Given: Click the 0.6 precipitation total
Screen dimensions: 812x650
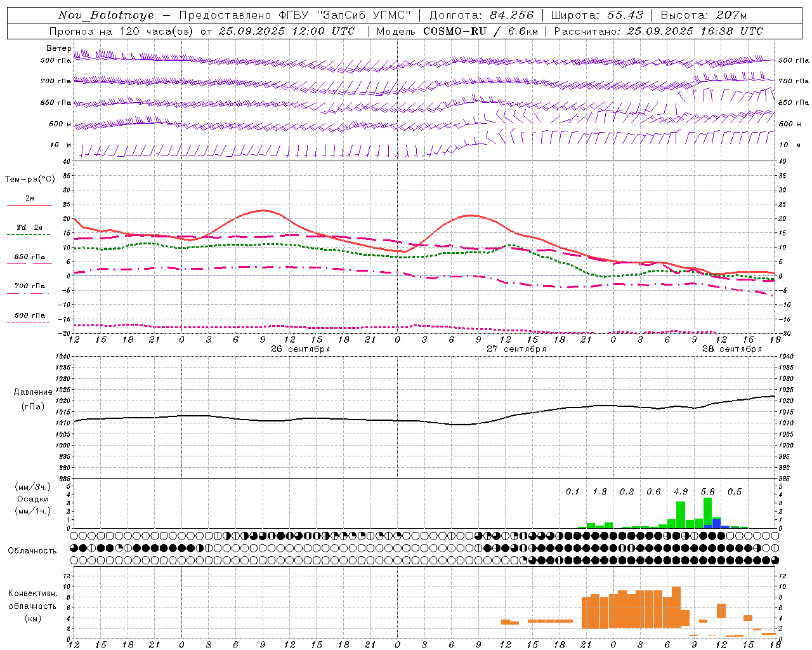Looking at the screenshot, I should pos(653,492).
